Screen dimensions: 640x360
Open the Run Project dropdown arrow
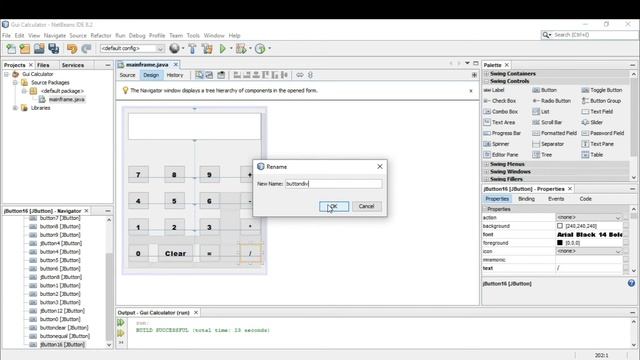tap(231, 49)
